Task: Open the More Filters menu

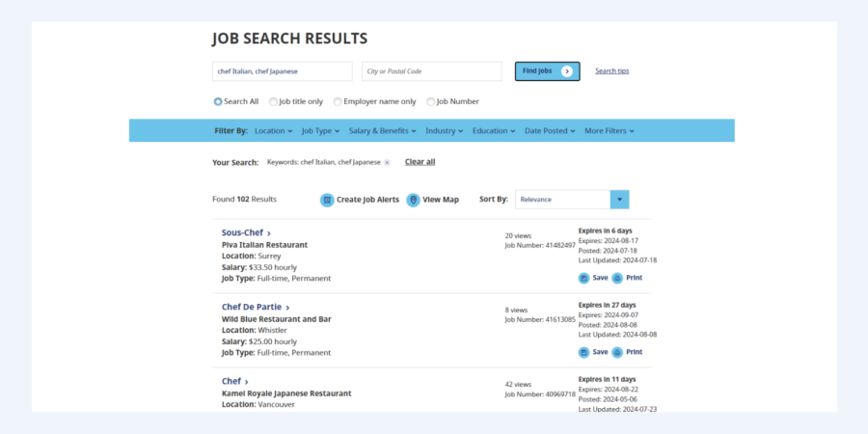Action: [609, 131]
